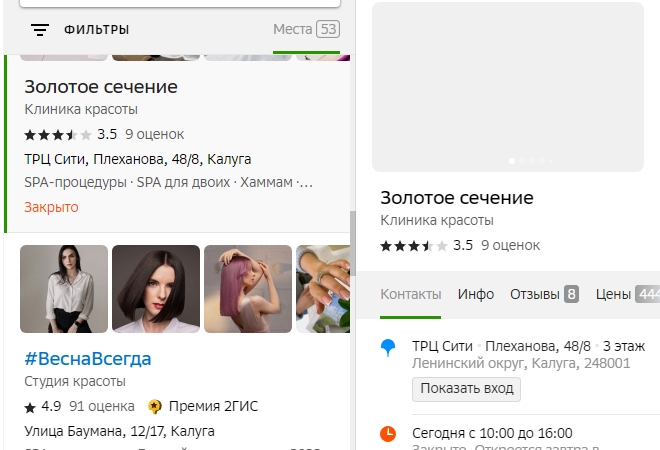This screenshot has height=450, width=660.
Task: Click star rating in Золотое сечение listing
Action: (x=58, y=135)
